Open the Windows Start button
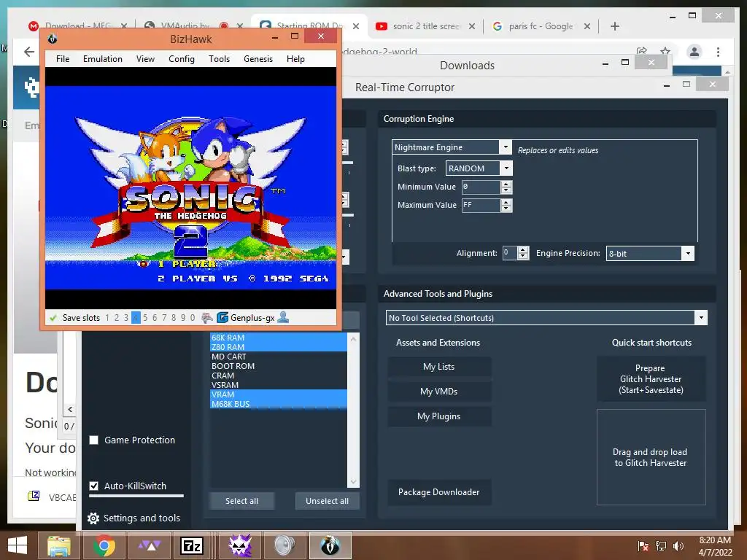747x560 pixels. click(18, 545)
